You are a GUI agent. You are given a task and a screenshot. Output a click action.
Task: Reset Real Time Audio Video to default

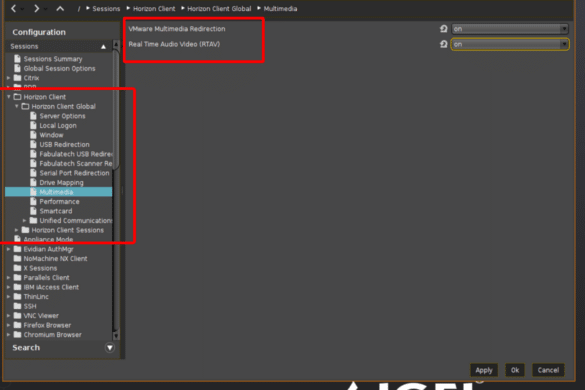[x=444, y=44]
